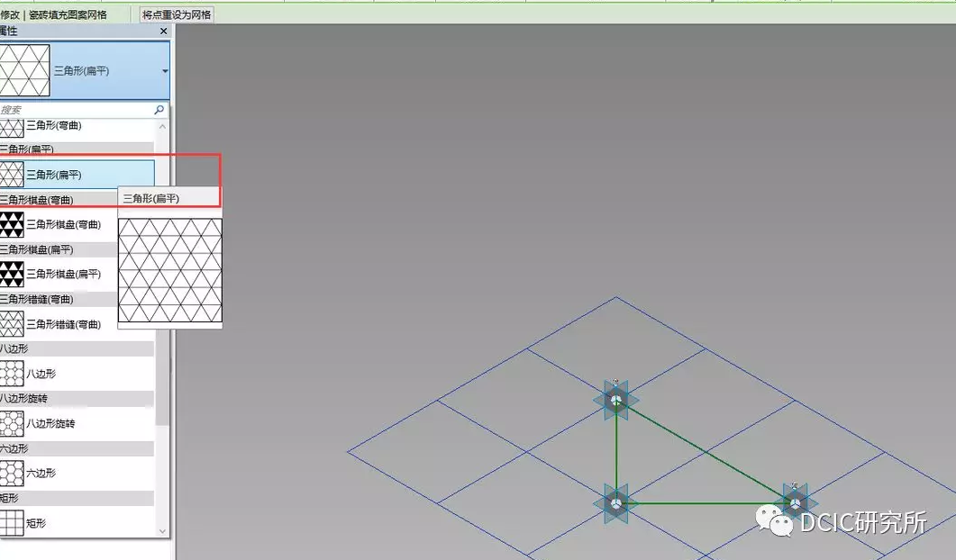The width and height of the screenshot is (956, 560).
Task: Click the 三角形(扁平) tooltip preview image
Action: click(170, 270)
